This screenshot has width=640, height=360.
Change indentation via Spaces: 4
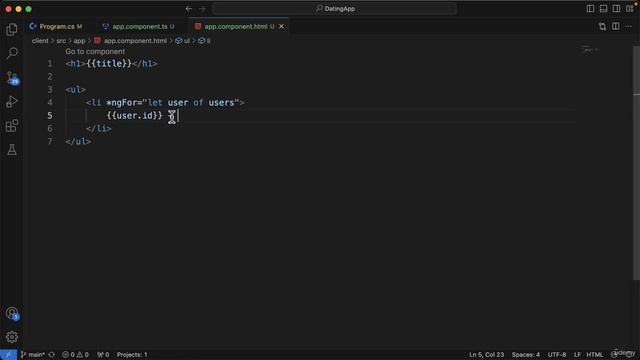click(x=526, y=355)
